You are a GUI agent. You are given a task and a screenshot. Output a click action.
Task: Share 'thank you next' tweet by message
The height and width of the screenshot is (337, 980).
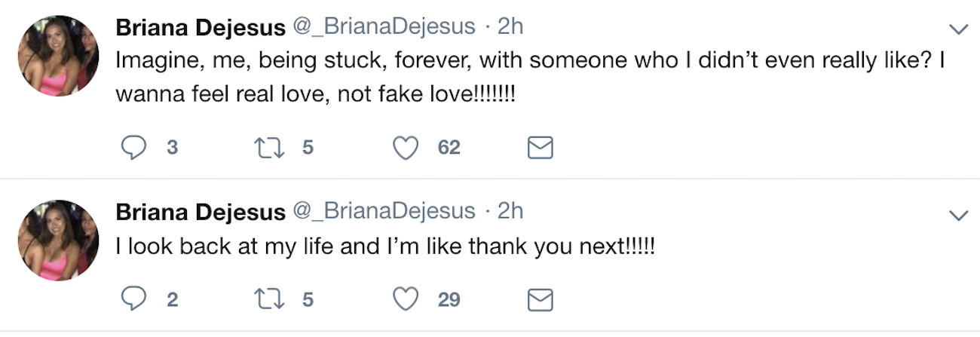pyautogui.click(x=539, y=300)
